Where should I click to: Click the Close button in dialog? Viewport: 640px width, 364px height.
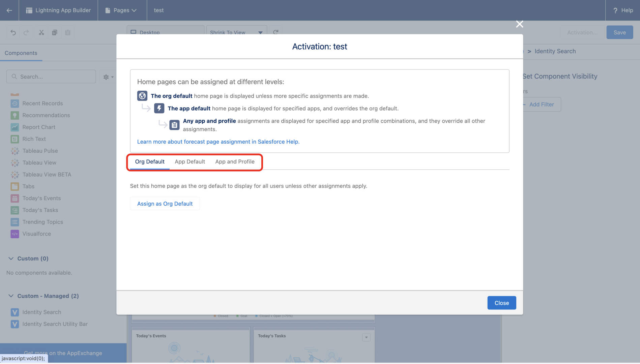click(502, 303)
